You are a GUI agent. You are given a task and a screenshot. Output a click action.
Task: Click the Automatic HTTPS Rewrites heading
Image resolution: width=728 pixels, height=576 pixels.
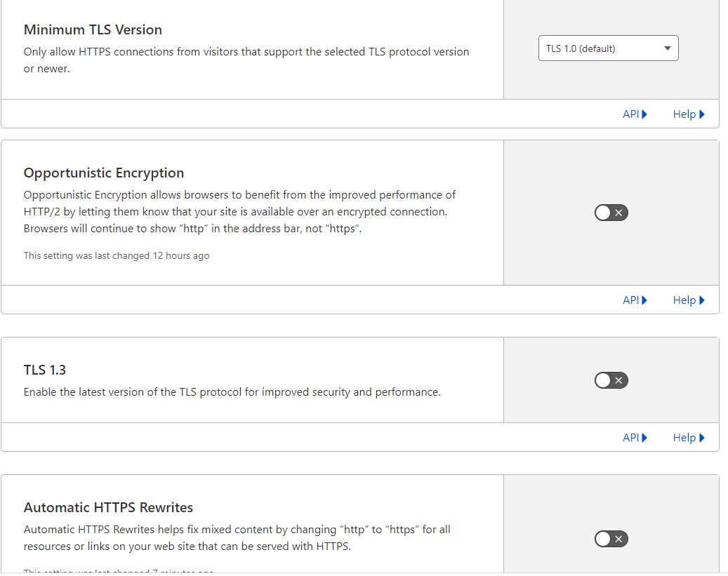[x=108, y=507]
